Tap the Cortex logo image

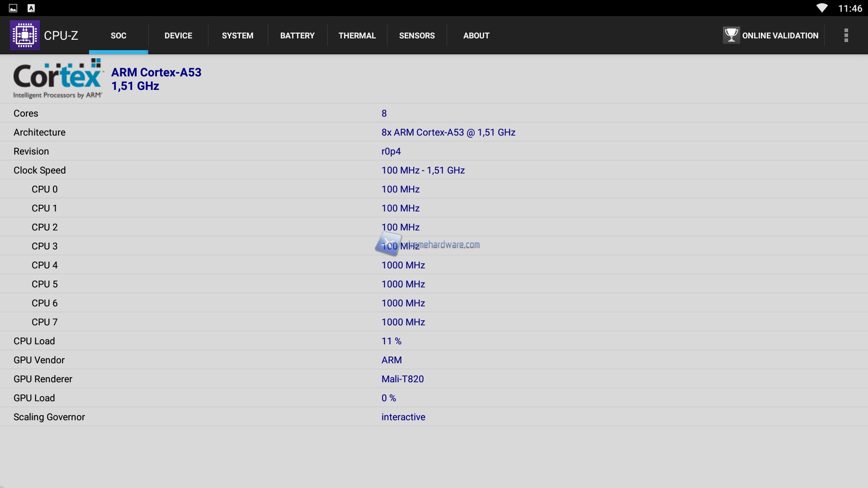pyautogui.click(x=58, y=79)
